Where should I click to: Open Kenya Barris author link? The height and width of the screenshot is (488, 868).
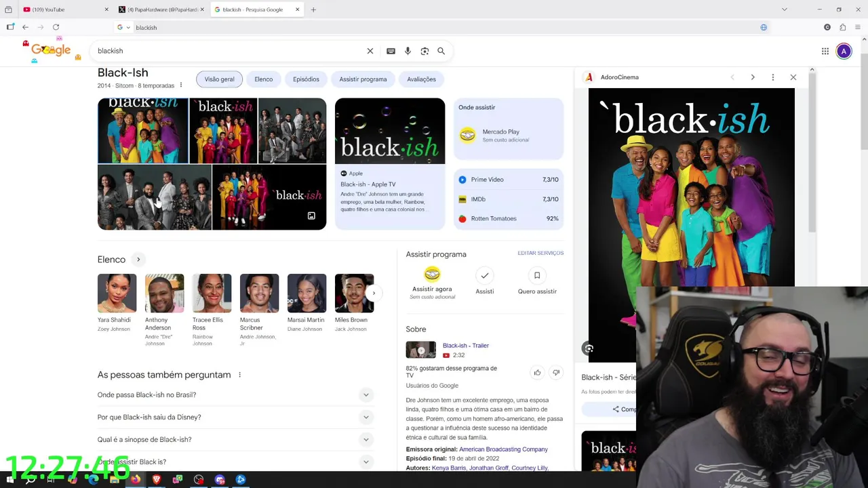coord(448,468)
